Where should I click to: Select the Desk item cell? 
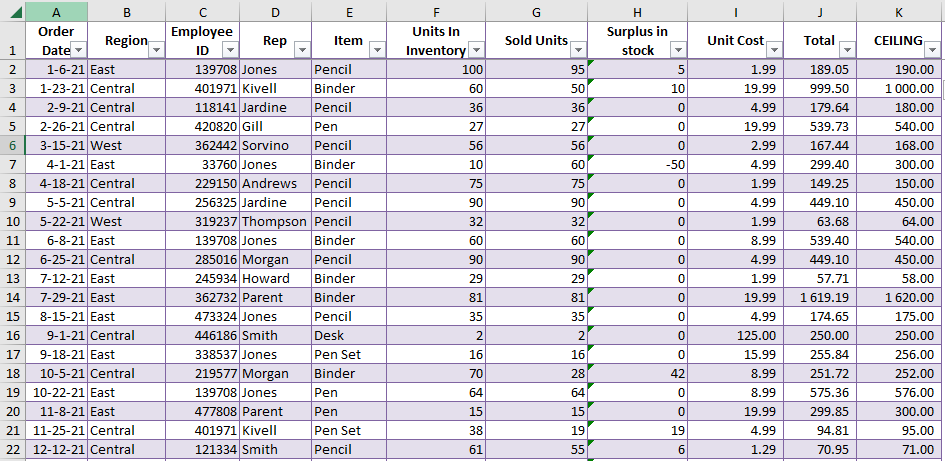click(349, 335)
